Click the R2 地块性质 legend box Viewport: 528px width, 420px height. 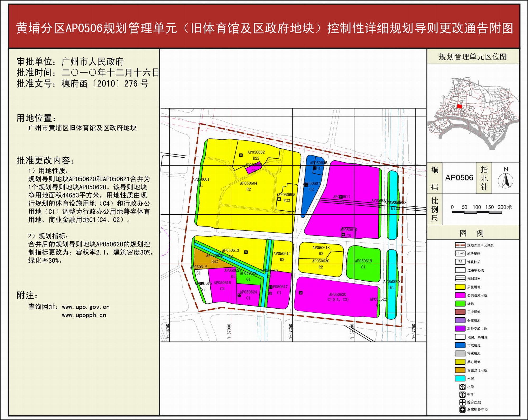[x=460, y=262]
